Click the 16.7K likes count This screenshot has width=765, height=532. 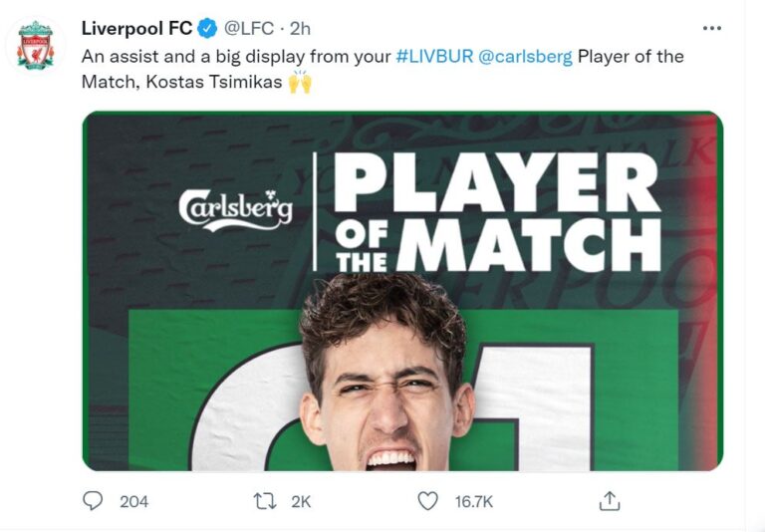(x=473, y=501)
